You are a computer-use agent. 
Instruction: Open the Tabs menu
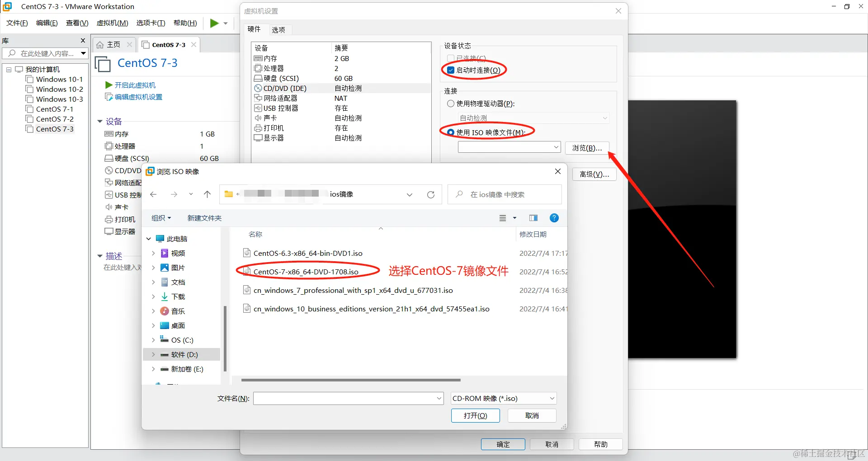pyautogui.click(x=151, y=23)
